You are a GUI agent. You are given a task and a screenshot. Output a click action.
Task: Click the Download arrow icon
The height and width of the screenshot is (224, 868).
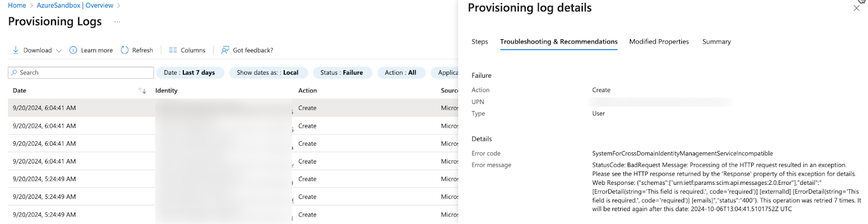[x=16, y=50]
